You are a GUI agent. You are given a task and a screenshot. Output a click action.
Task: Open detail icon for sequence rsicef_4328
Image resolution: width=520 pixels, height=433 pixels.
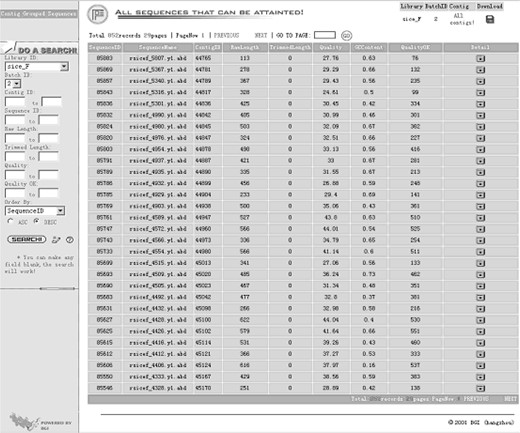[x=480, y=389]
